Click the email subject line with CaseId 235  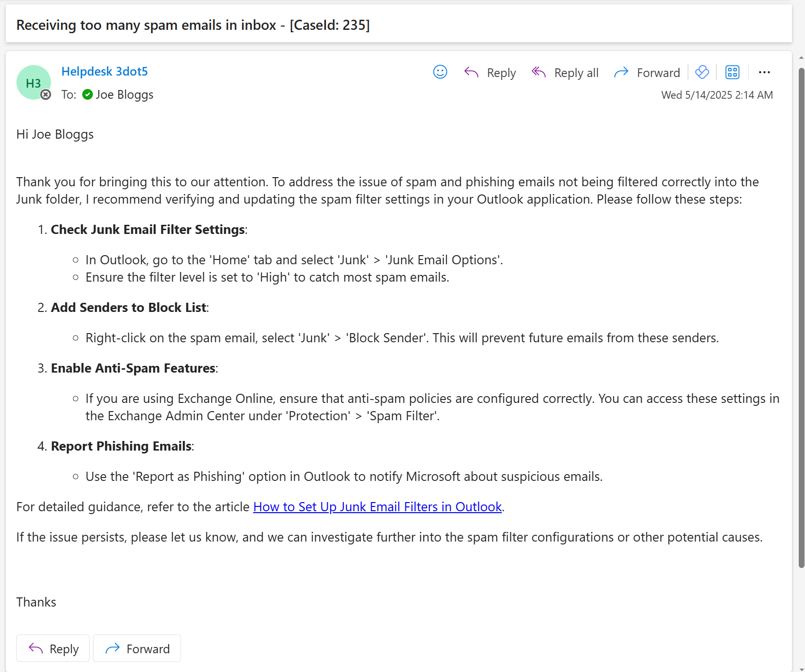tap(193, 25)
